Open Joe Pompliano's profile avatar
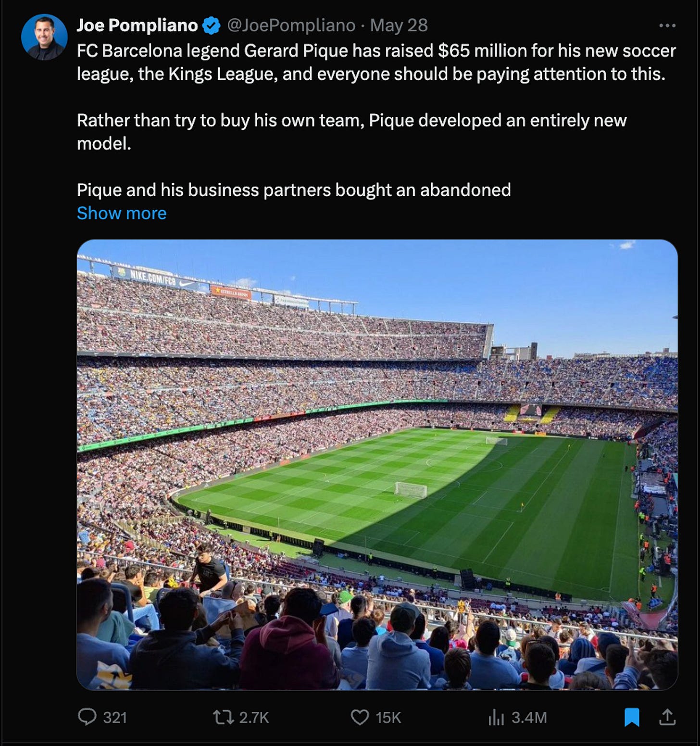 (x=44, y=37)
